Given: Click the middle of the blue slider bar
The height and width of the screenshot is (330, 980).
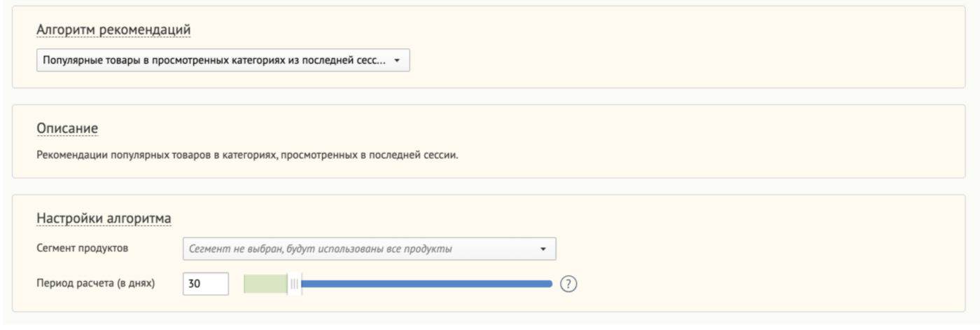Looking at the screenshot, I should point(426,284).
